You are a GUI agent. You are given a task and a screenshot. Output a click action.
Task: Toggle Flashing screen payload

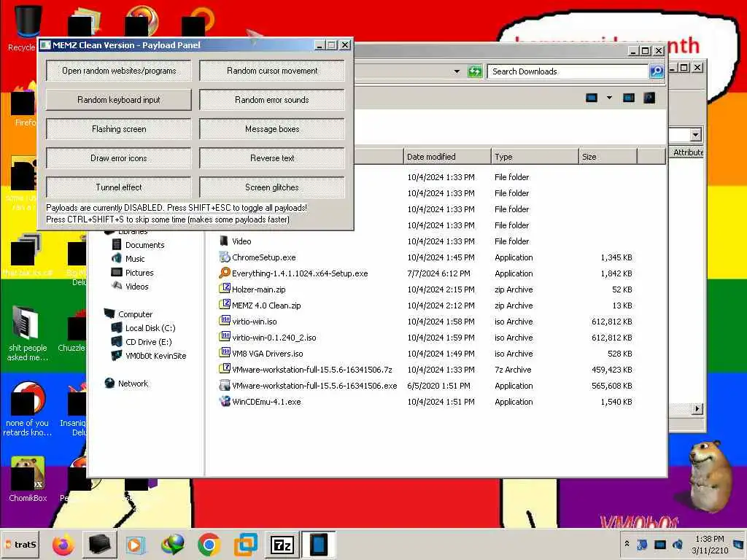tap(119, 128)
